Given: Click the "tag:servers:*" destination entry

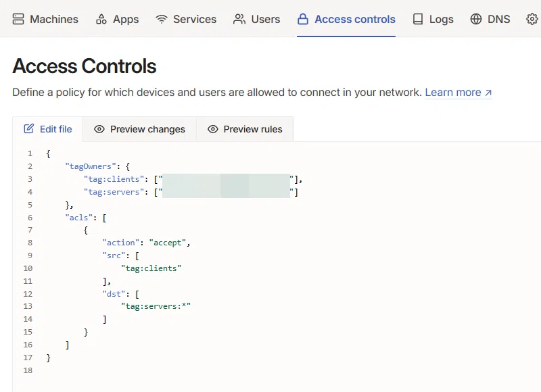Looking at the screenshot, I should 156,306.
